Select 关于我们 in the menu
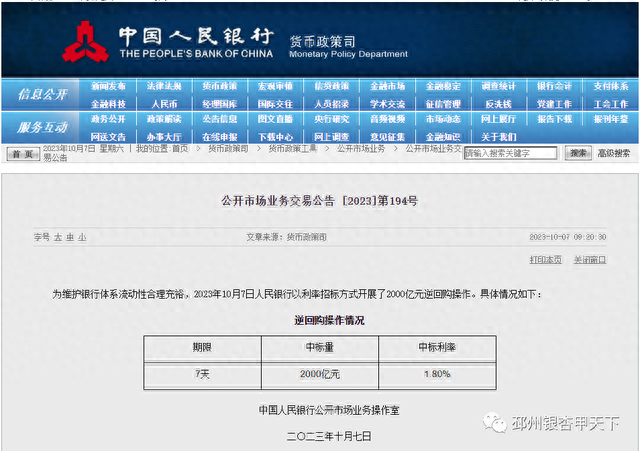Screen dimensions: 640x451 tap(499, 137)
